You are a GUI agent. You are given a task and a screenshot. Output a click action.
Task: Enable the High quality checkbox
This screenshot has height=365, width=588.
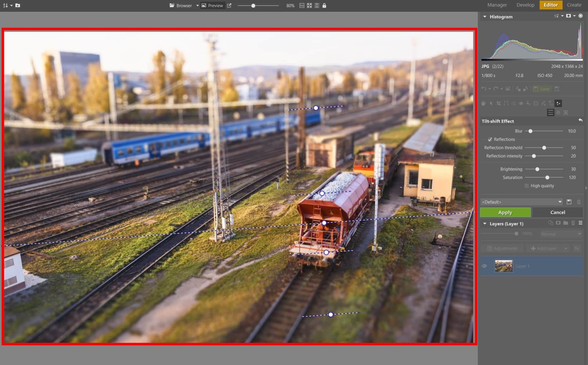pyautogui.click(x=526, y=186)
